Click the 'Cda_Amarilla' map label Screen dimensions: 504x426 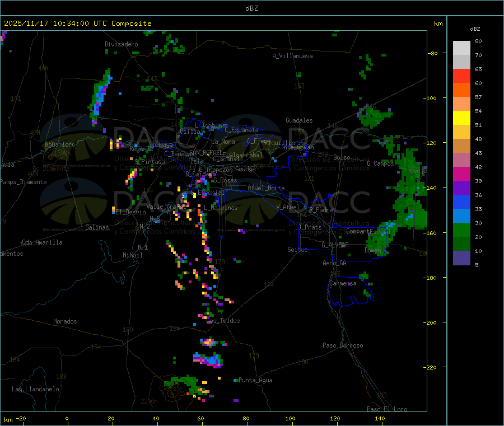pyautogui.click(x=42, y=242)
